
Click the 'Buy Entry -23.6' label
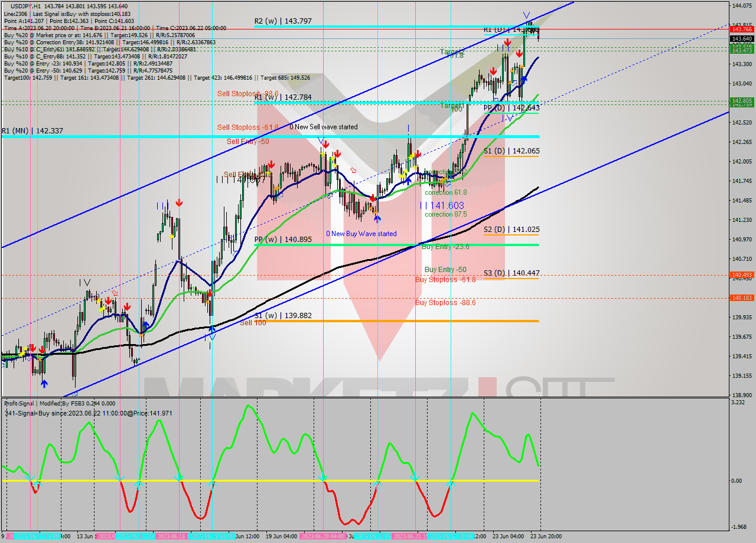click(445, 247)
